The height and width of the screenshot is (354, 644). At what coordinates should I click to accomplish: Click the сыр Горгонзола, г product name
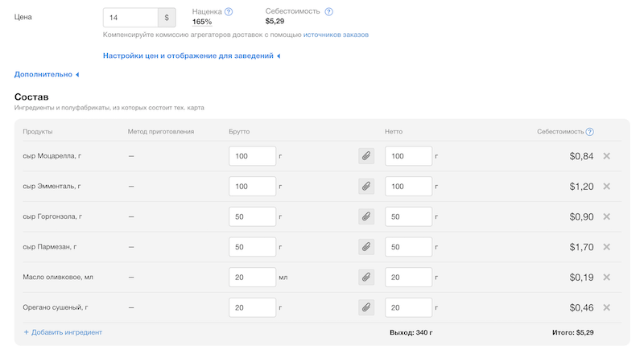coord(52,216)
